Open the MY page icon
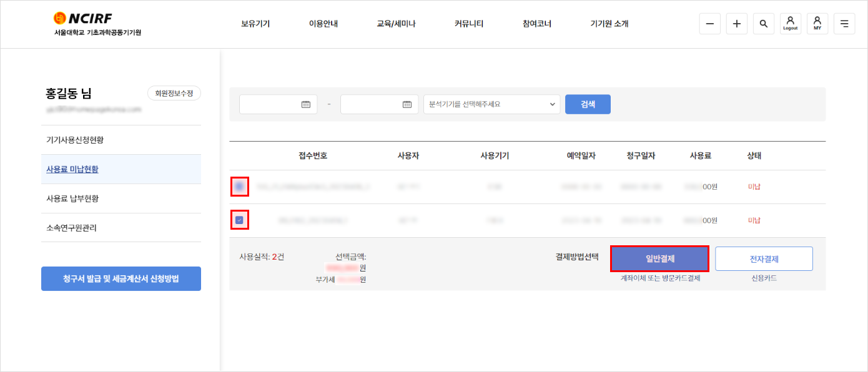The image size is (868, 372). point(817,24)
